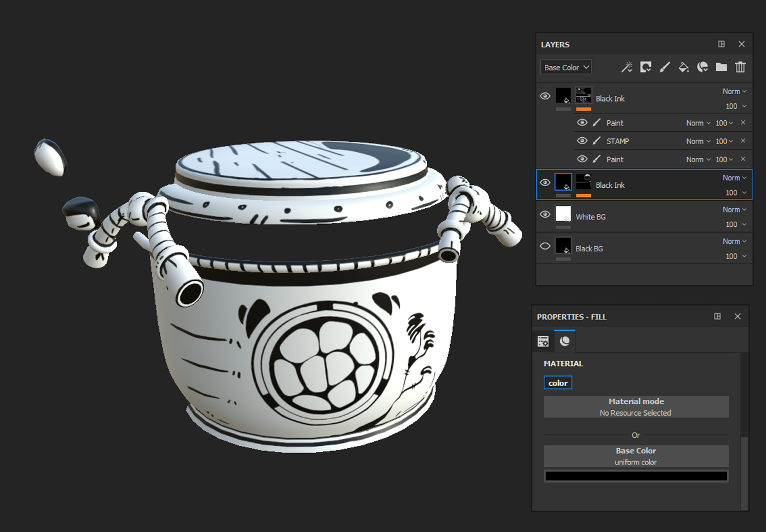Viewport: 766px width, 532px height.
Task: Open the general settings properties tab
Action: (x=543, y=341)
